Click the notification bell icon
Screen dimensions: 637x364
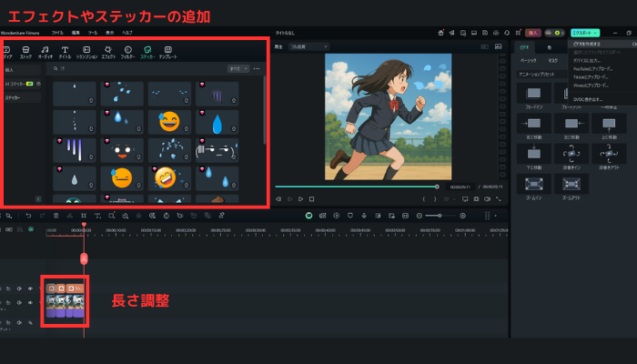point(507,33)
